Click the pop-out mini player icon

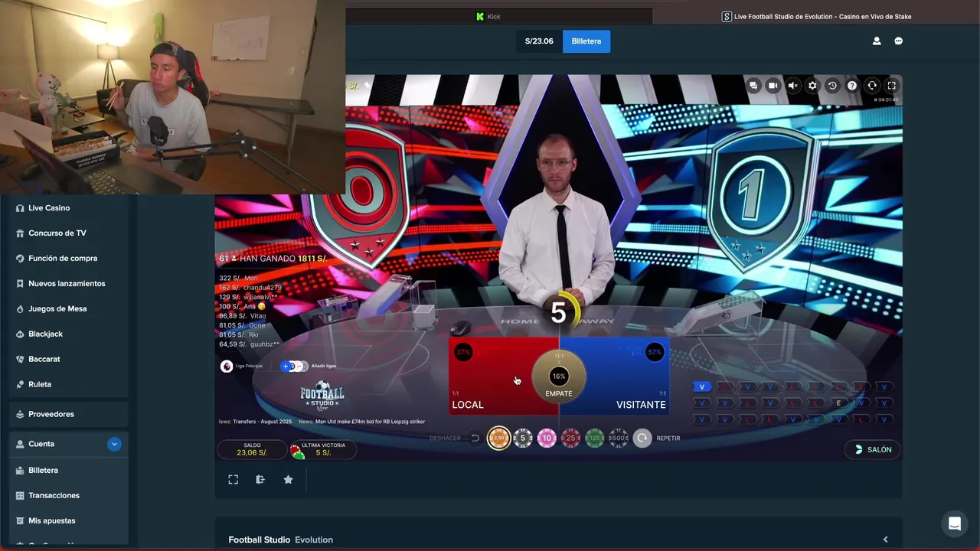(260, 479)
